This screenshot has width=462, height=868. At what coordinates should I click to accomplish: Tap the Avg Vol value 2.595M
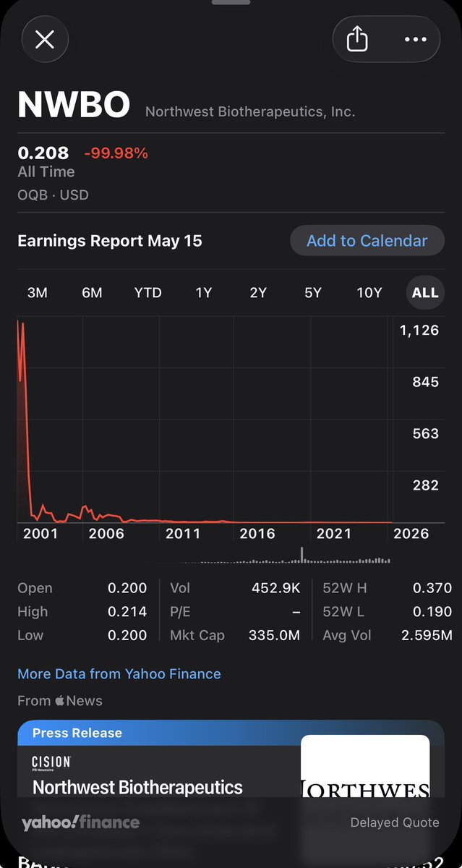427,635
